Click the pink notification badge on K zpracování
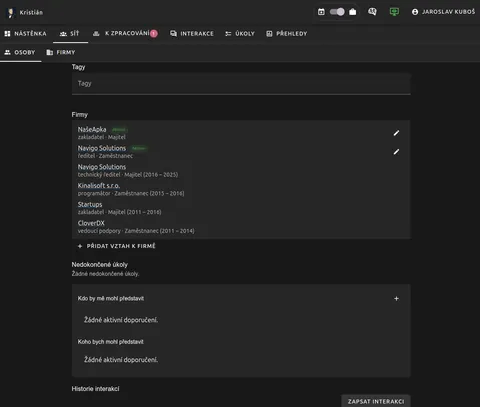The image size is (480, 407). coord(154,33)
